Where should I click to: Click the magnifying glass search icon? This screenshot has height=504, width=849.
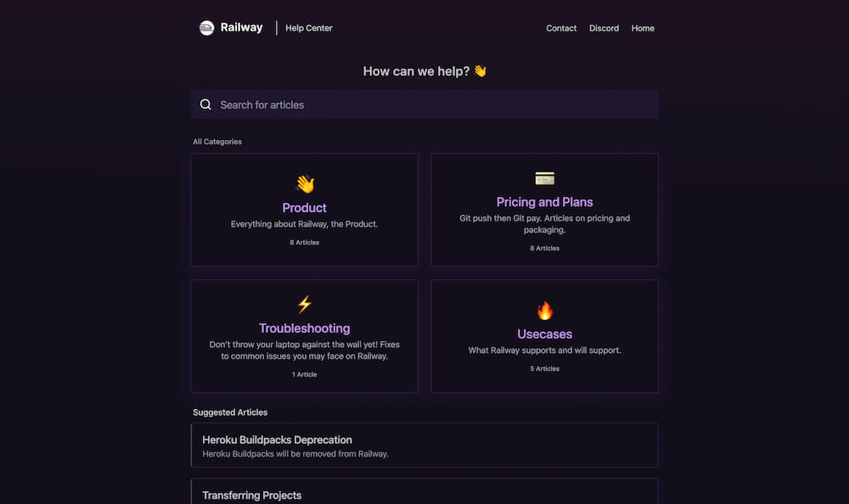click(205, 104)
